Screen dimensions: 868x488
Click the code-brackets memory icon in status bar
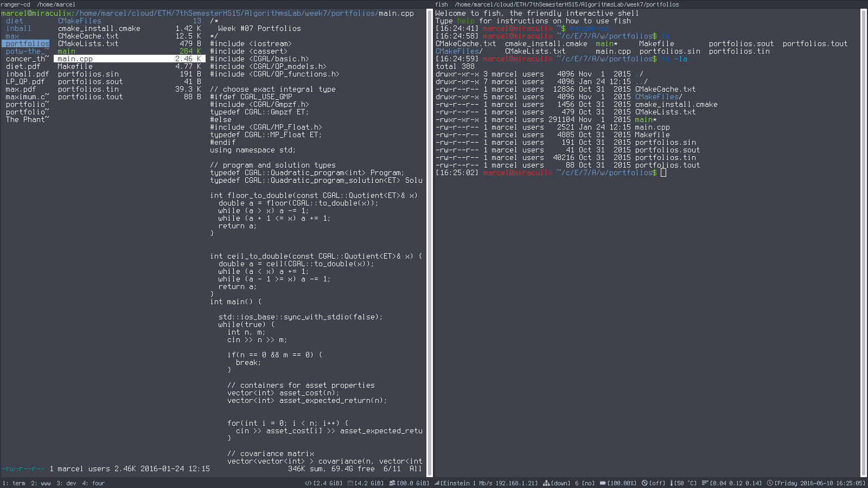[308, 483]
